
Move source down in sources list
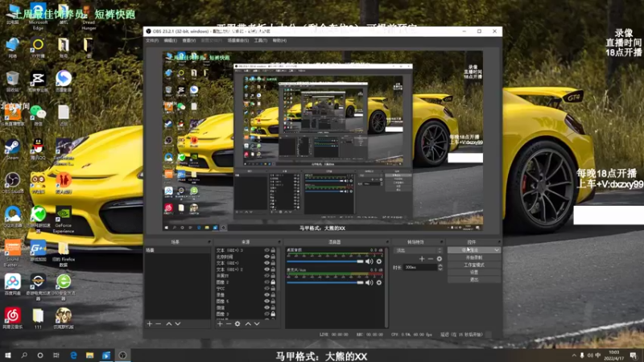pos(257,324)
